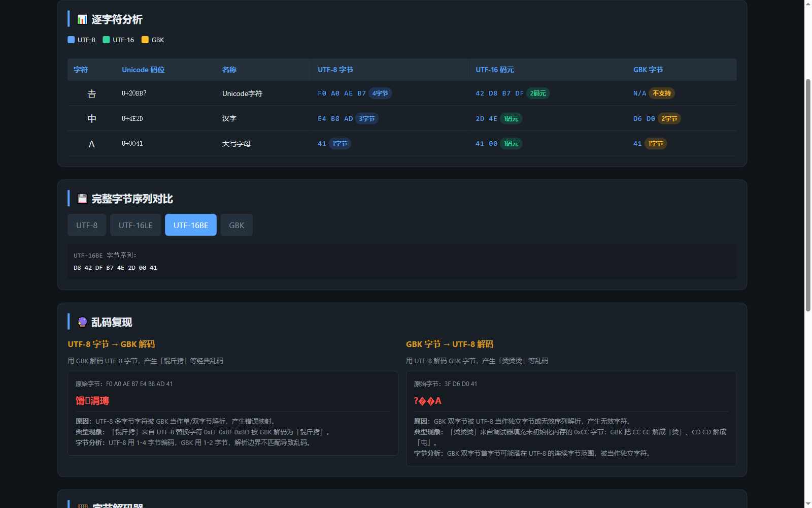Screen dimensions: 812x508
Task: Click the 中 character cell
Action: pyautogui.click(x=92, y=118)
